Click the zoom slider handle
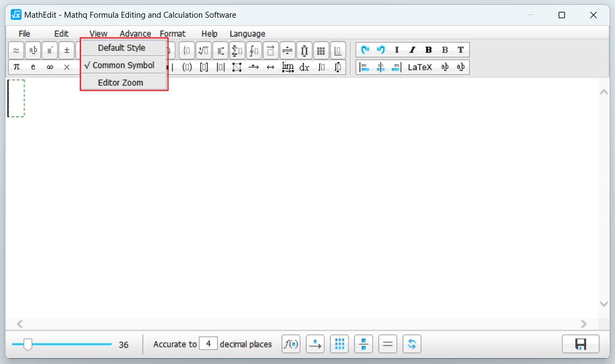This screenshot has height=364, width=615. pos(27,345)
